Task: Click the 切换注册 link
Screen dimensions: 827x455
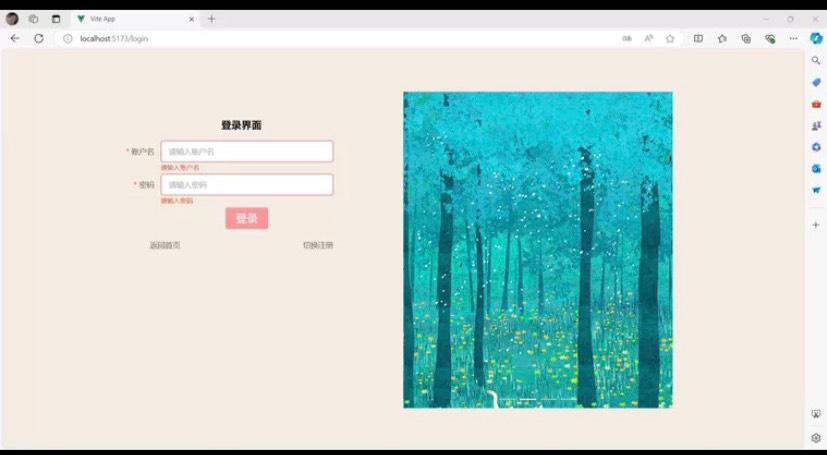Action: click(318, 245)
